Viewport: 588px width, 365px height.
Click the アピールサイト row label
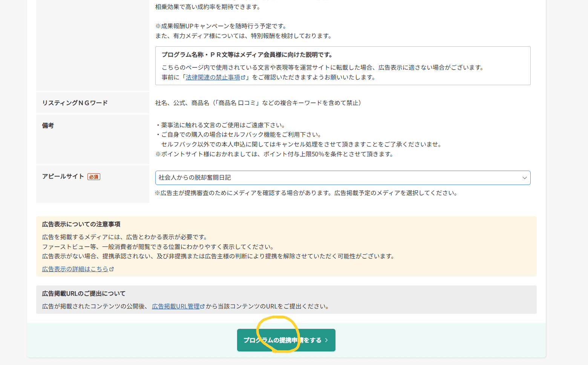(63, 176)
